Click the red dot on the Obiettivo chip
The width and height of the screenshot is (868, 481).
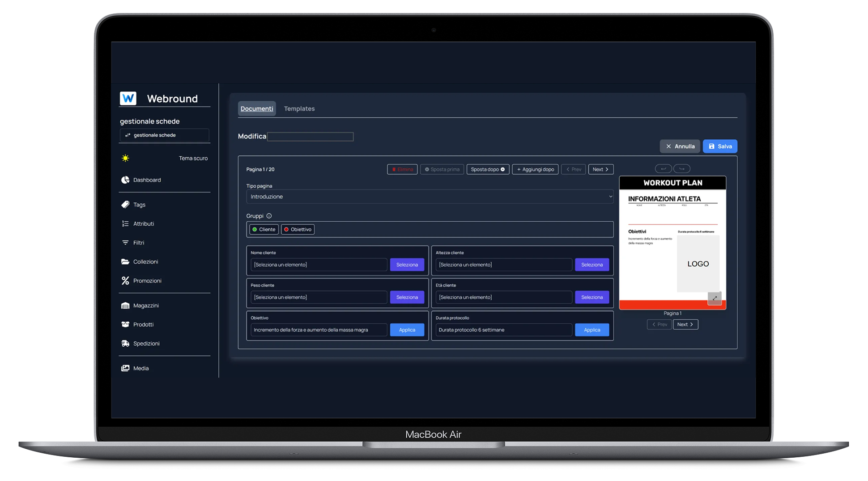point(286,229)
